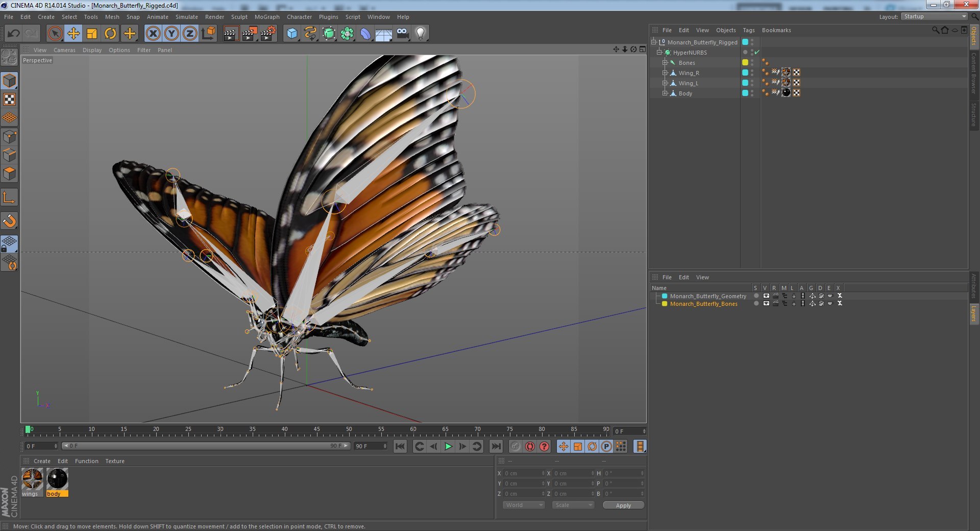Click the home icon in Object Manager

point(945,30)
